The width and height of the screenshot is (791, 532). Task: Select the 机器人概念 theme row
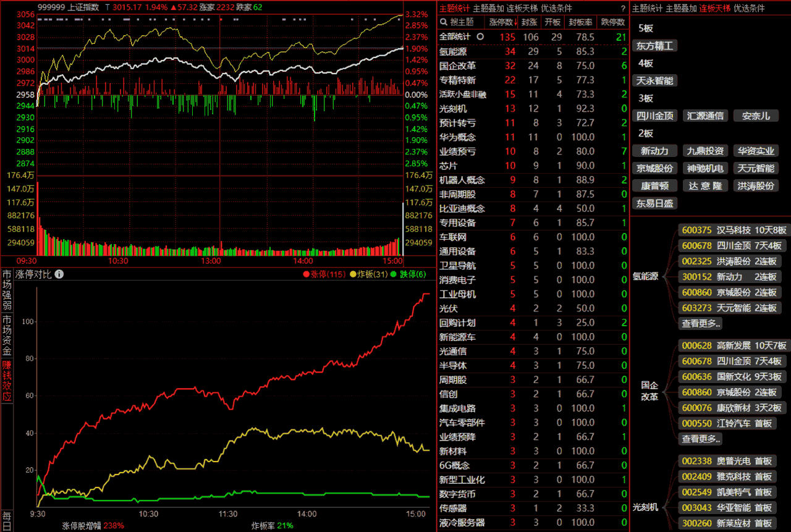533,180
